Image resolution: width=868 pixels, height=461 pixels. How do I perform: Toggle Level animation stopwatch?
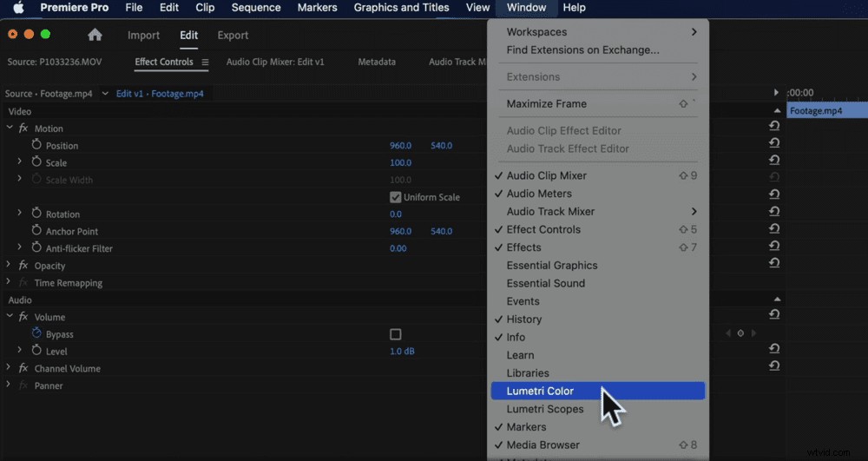[36, 351]
